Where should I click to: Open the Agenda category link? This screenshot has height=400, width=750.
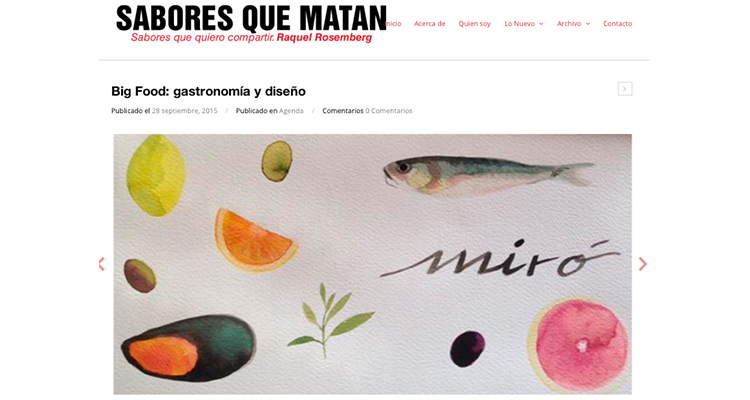pos(291,111)
